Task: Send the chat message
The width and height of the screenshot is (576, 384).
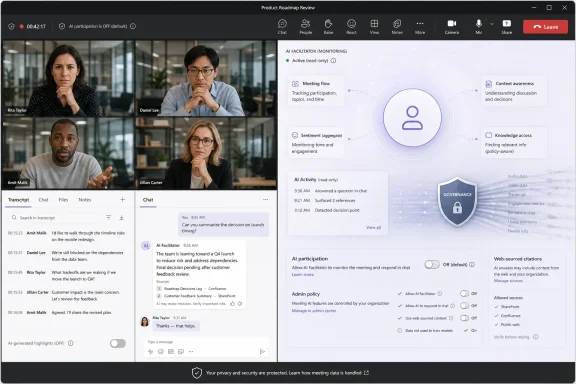Action: tap(262, 352)
